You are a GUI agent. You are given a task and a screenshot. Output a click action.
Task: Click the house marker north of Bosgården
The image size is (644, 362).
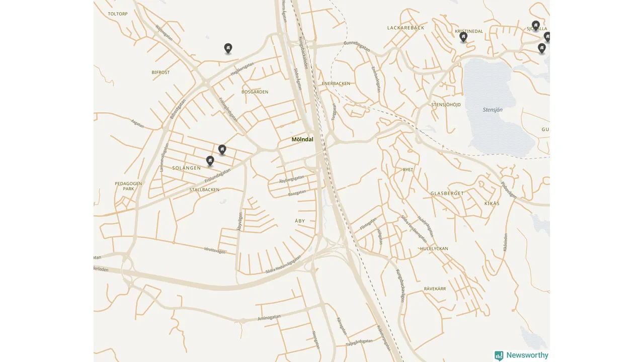pyautogui.click(x=228, y=48)
